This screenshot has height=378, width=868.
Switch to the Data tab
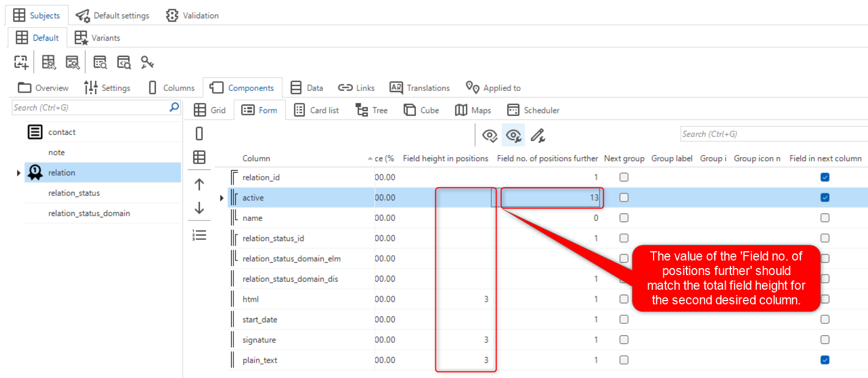[307, 88]
